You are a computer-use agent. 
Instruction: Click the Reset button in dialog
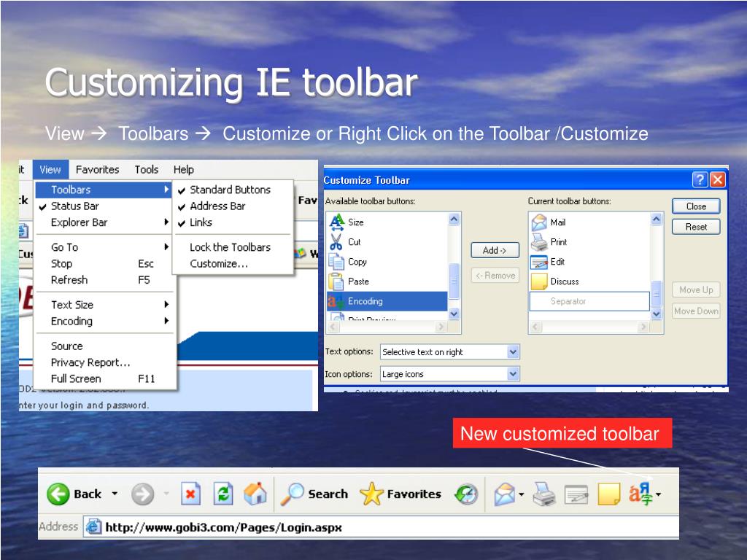pyautogui.click(x=695, y=227)
